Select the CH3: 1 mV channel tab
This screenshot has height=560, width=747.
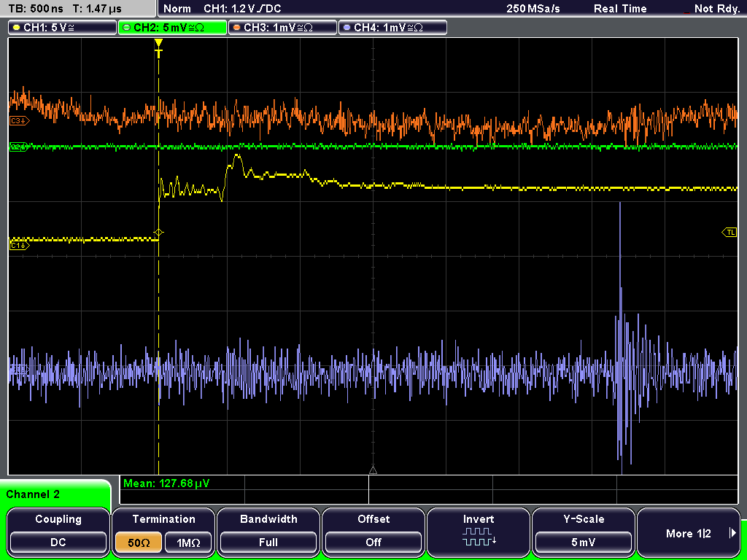[x=282, y=28]
